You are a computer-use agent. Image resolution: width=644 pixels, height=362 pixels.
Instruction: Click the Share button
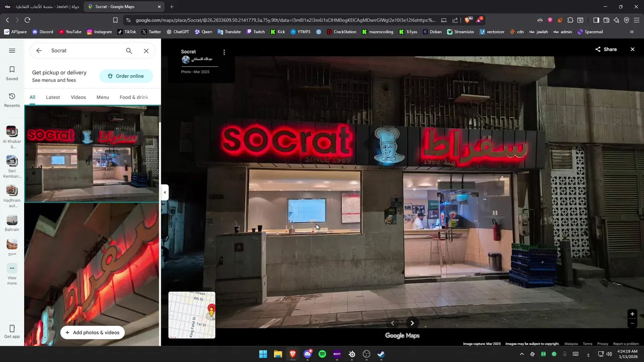tap(606, 49)
